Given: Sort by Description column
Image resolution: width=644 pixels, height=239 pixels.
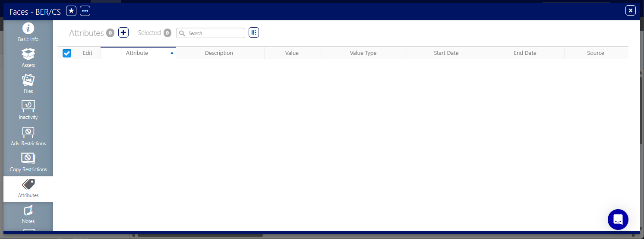Looking at the screenshot, I should tap(219, 53).
